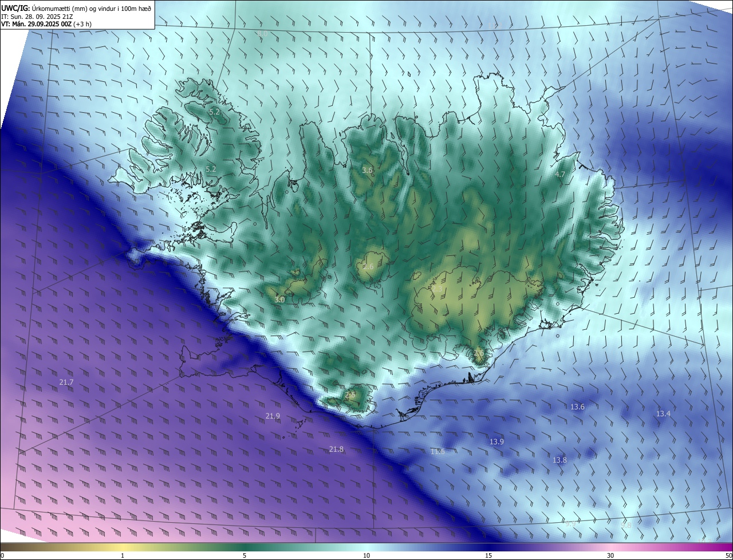Click the 9.9 value label
Viewport: 733px width, 560px height.
570,523
